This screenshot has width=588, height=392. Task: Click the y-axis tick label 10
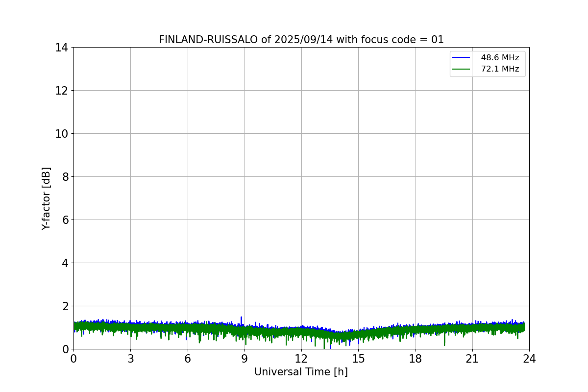pos(62,134)
